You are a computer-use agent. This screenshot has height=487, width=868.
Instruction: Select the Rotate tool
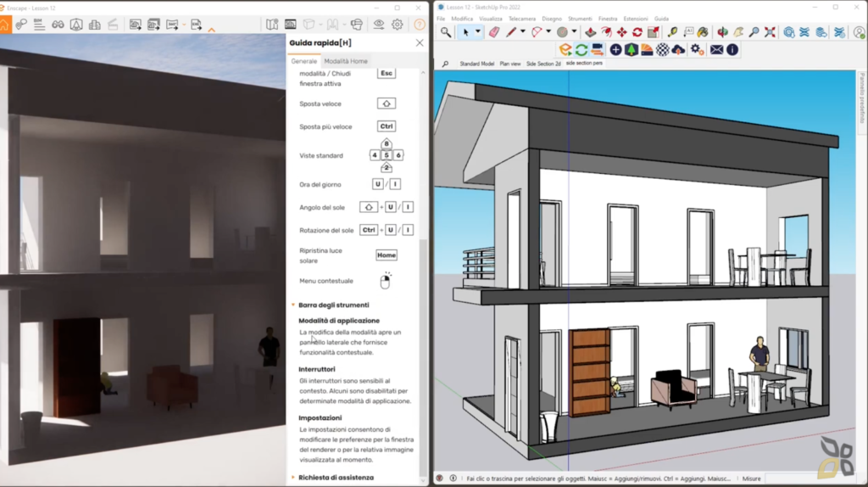(637, 32)
